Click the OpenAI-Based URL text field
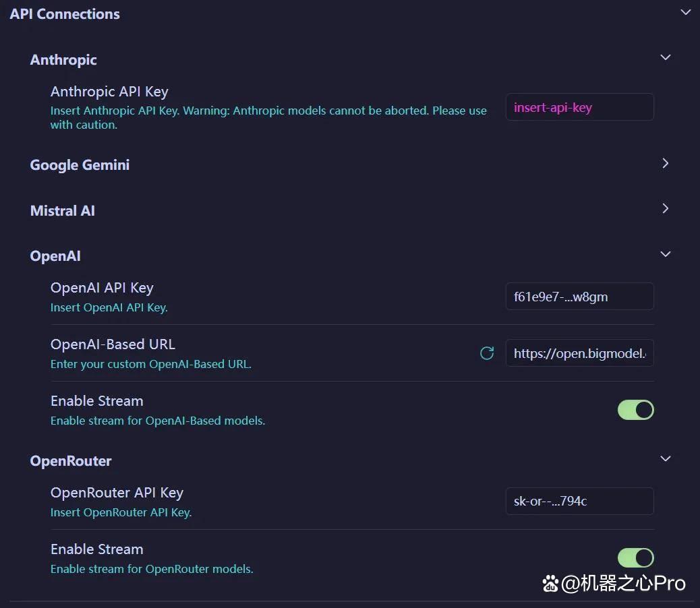The height and width of the screenshot is (608, 700). tap(579, 353)
